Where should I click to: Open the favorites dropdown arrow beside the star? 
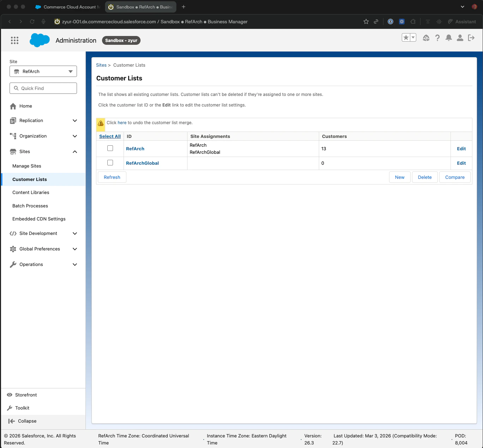tap(413, 37)
